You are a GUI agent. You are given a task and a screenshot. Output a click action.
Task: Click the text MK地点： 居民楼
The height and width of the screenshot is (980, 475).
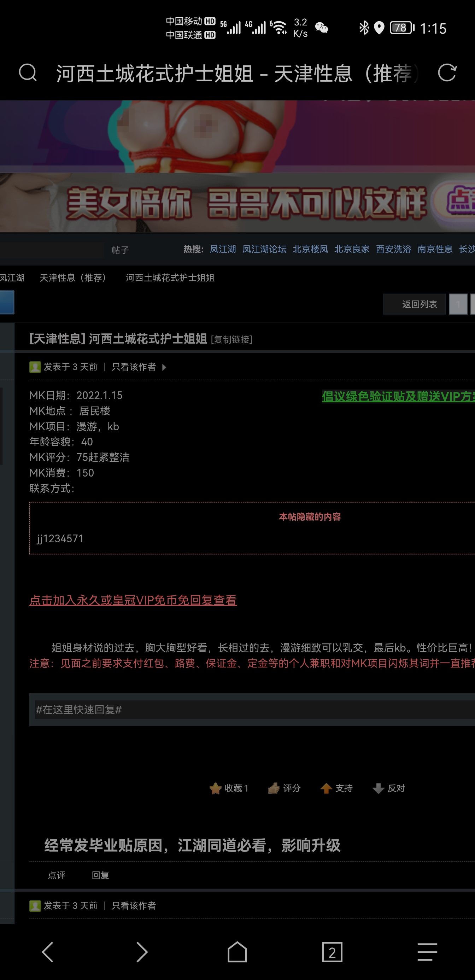[70, 411]
